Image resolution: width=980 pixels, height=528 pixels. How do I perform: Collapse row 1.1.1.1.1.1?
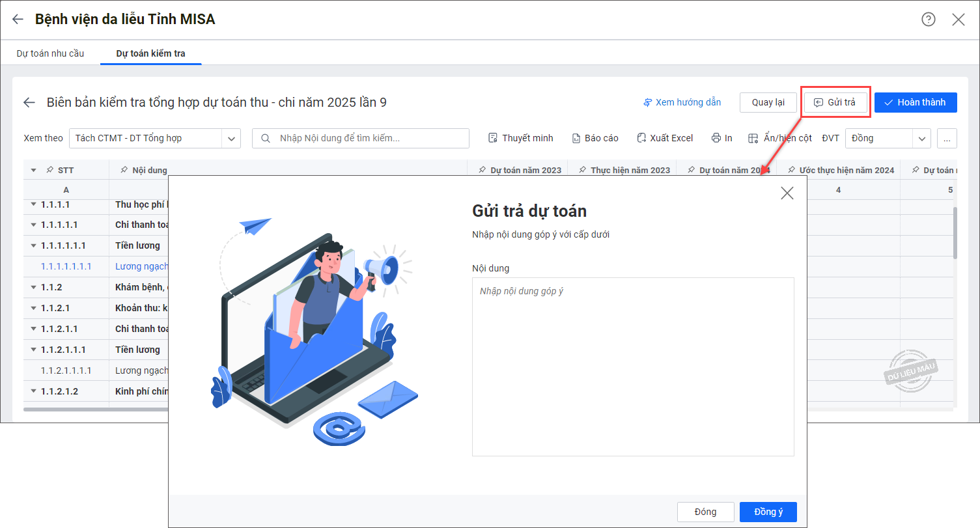pyautogui.click(x=34, y=245)
